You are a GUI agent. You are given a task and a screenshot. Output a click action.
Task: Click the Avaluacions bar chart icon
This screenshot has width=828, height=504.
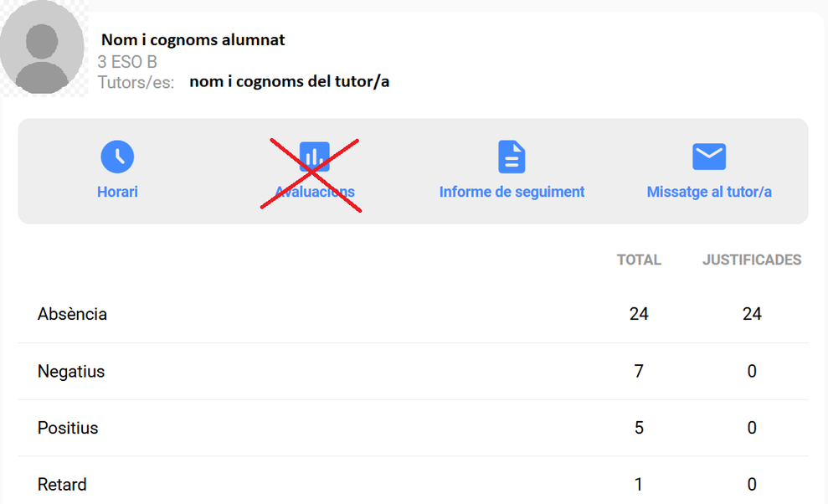315,157
